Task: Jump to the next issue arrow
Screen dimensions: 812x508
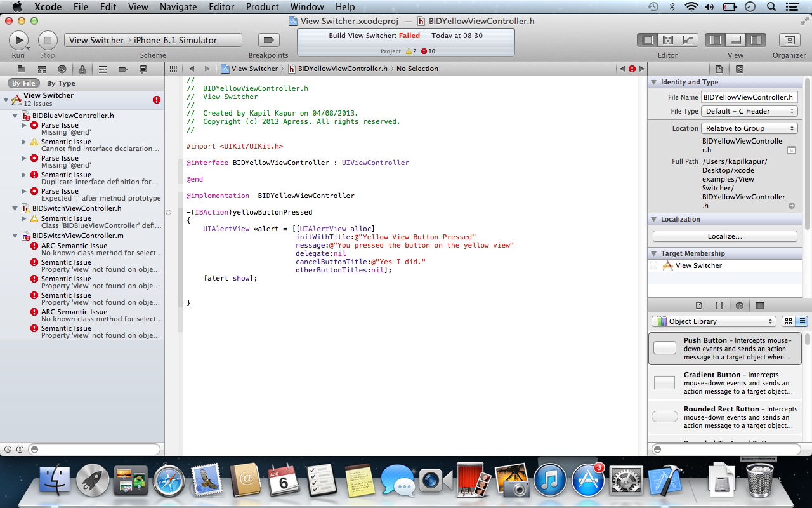Action: (x=642, y=69)
